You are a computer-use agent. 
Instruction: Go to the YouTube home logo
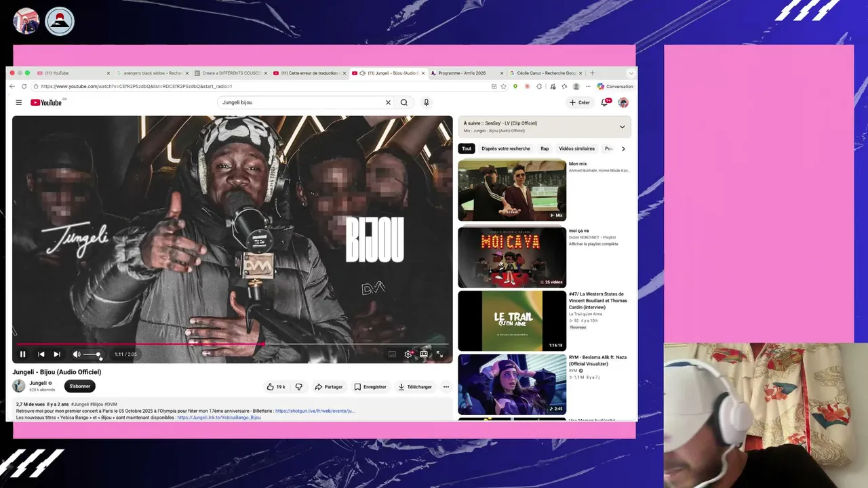click(x=46, y=102)
